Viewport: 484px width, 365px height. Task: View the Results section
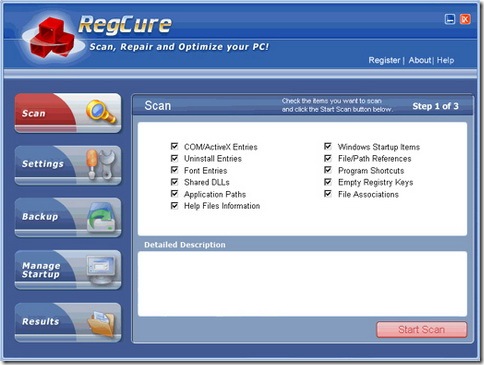pos(68,322)
